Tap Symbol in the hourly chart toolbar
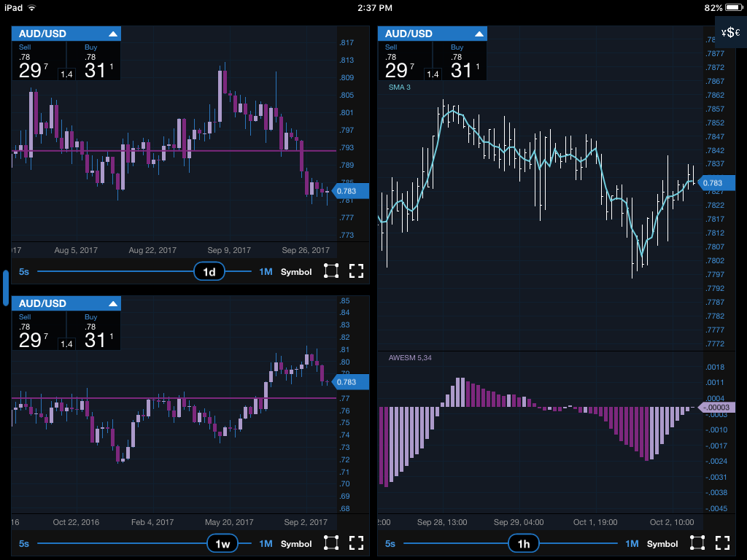The image size is (747, 560). pos(662,543)
